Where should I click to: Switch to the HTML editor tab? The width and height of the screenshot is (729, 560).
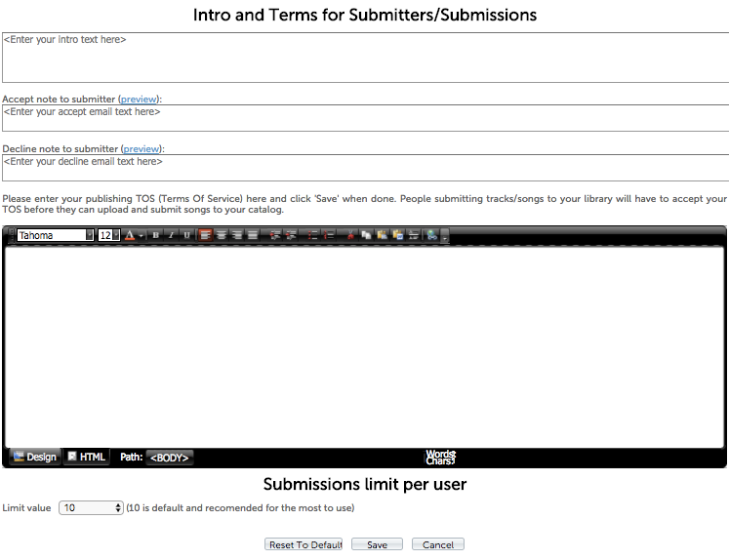click(x=87, y=457)
